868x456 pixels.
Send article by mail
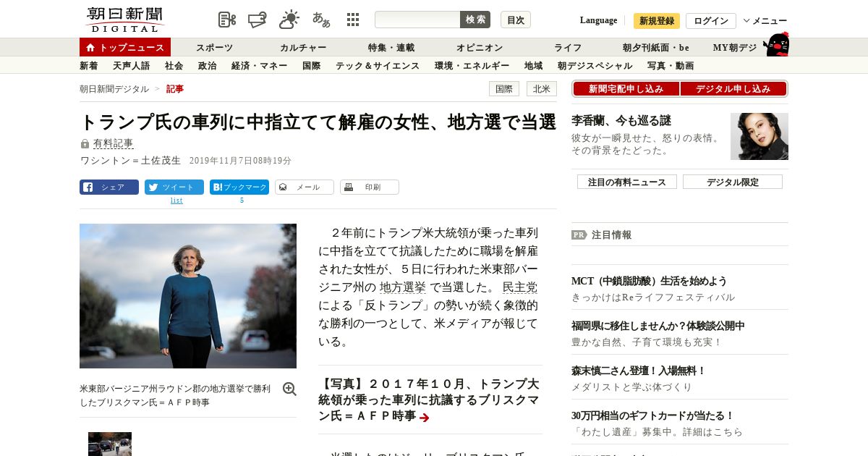click(305, 187)
